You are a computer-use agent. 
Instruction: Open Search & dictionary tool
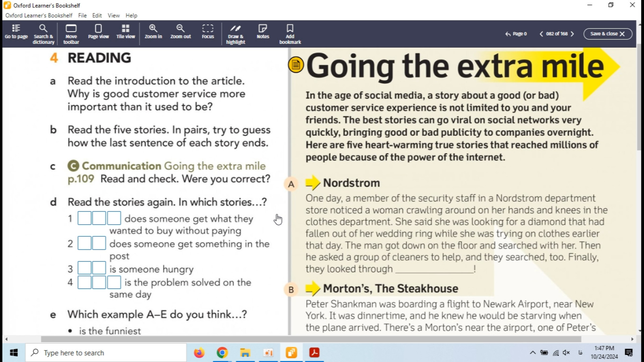pos(43,34)
